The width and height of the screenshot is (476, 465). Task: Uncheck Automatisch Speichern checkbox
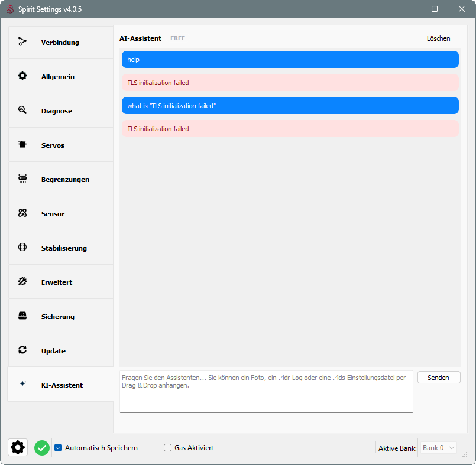59,448
